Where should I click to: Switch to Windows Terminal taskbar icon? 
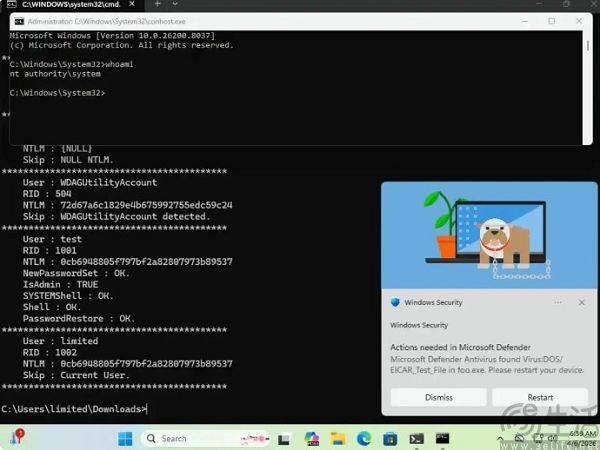[416, 439]
